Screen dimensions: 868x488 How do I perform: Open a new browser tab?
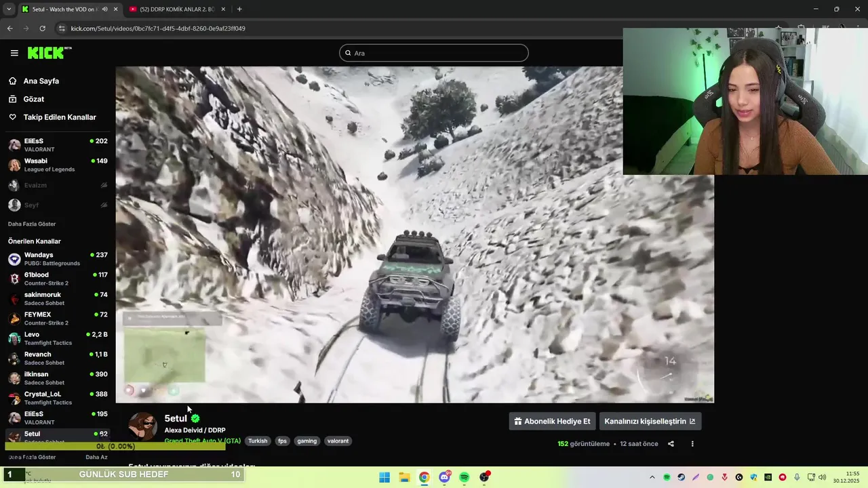pos(239,9)
